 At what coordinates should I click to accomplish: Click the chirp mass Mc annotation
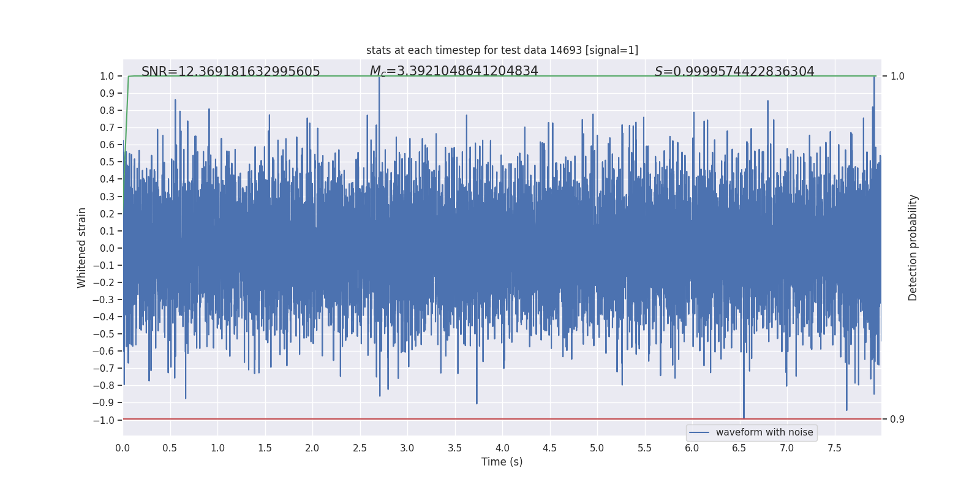click(x=454, y=72)
